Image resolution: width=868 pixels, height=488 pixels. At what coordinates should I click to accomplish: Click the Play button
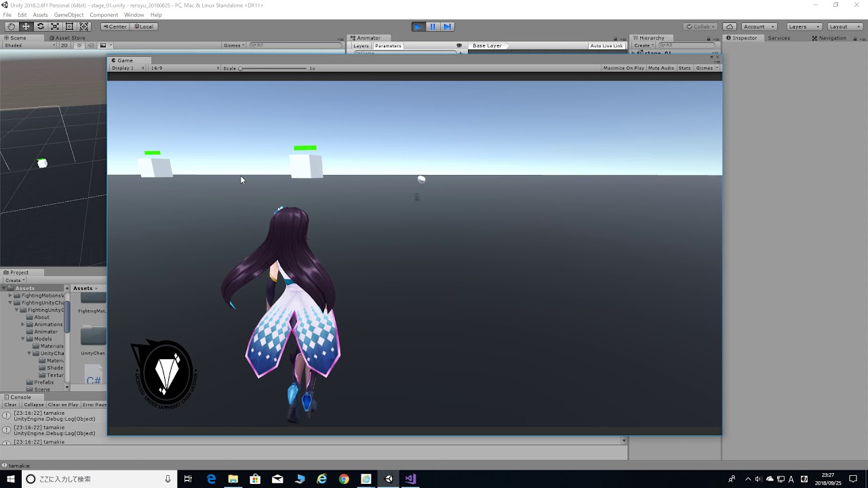coord(418,26)
